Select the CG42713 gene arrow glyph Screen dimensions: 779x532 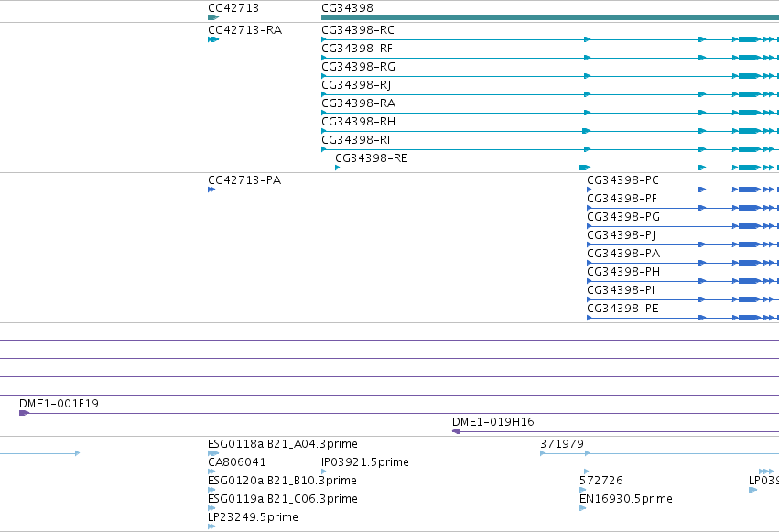(213, 17)
